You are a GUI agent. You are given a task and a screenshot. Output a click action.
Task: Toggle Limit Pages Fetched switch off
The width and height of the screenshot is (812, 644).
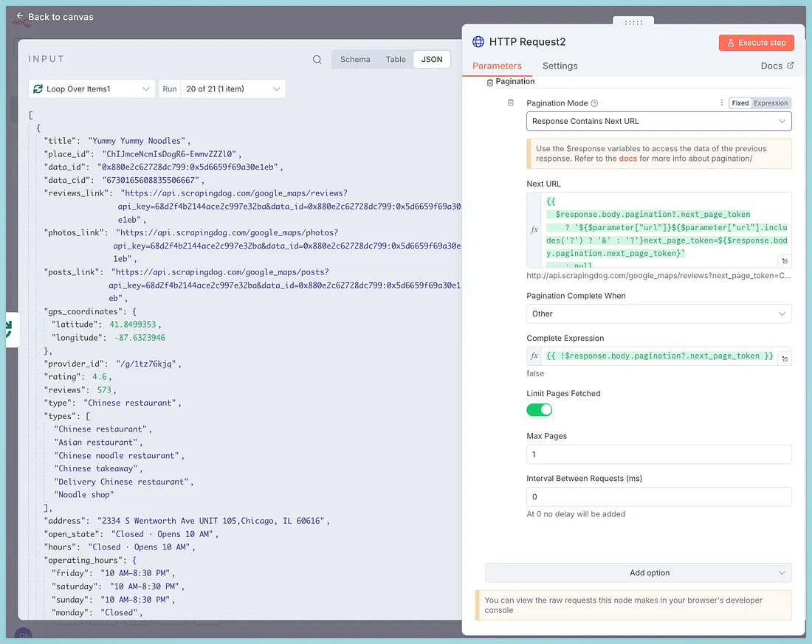coord(539,409)
